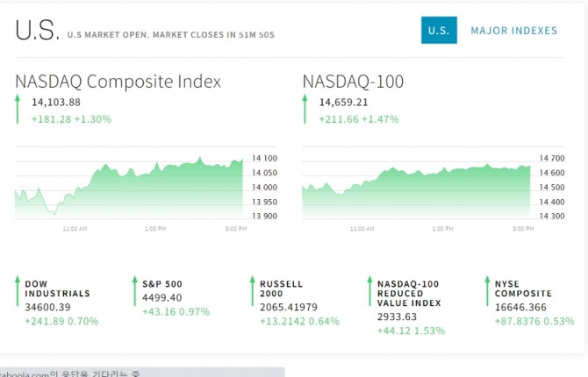Select the U.S. tab
The image size is (588, 377).
click(438, 31)
